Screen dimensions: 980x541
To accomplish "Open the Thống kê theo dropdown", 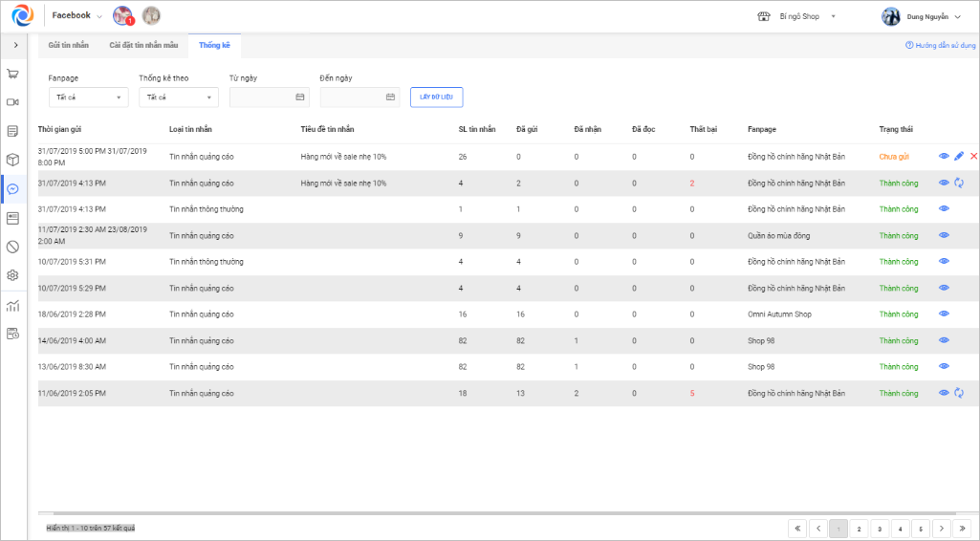I will [178, 97].
